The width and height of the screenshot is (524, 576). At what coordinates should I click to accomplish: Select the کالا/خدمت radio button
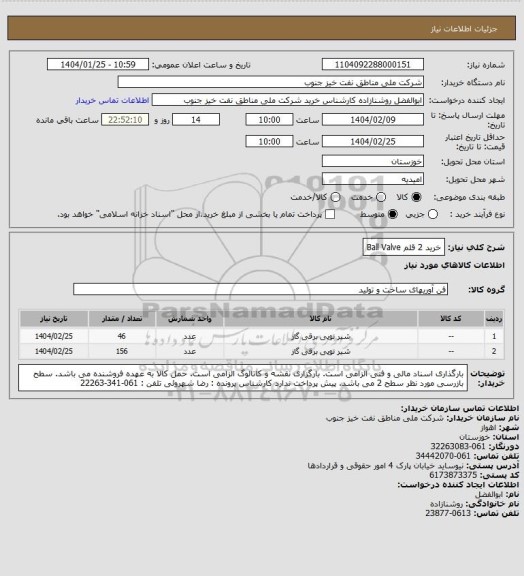[x=335, y=197]
